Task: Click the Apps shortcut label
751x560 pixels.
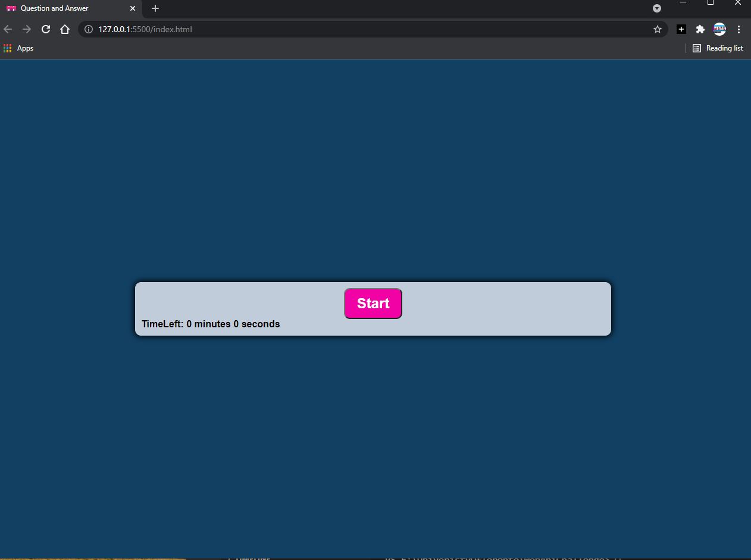Action: pos(25,48)
